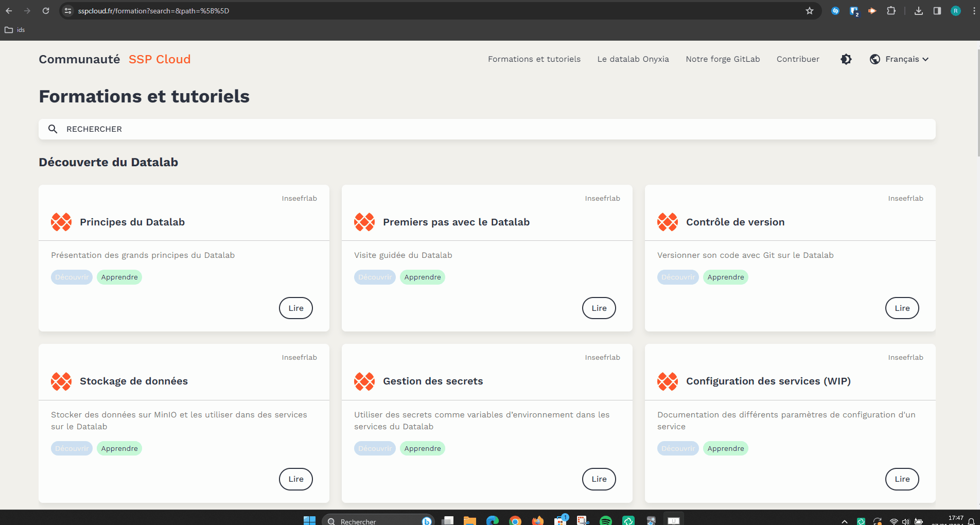Click the Gestion des secrets card title
This screenshot has width=980, height=525.
pyautogui.click(x=433, y=381)
